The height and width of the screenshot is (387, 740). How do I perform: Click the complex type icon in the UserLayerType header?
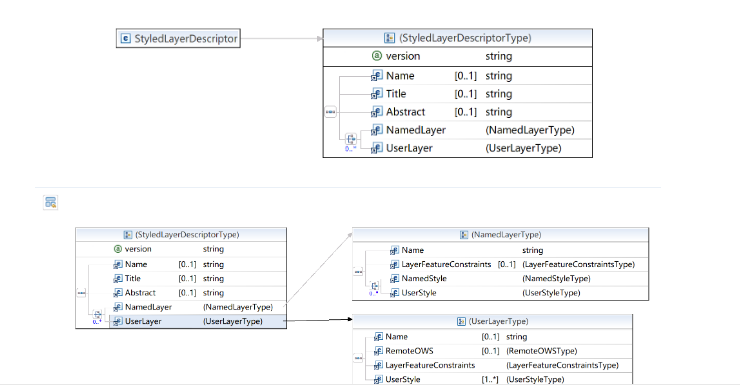[461, 321]
